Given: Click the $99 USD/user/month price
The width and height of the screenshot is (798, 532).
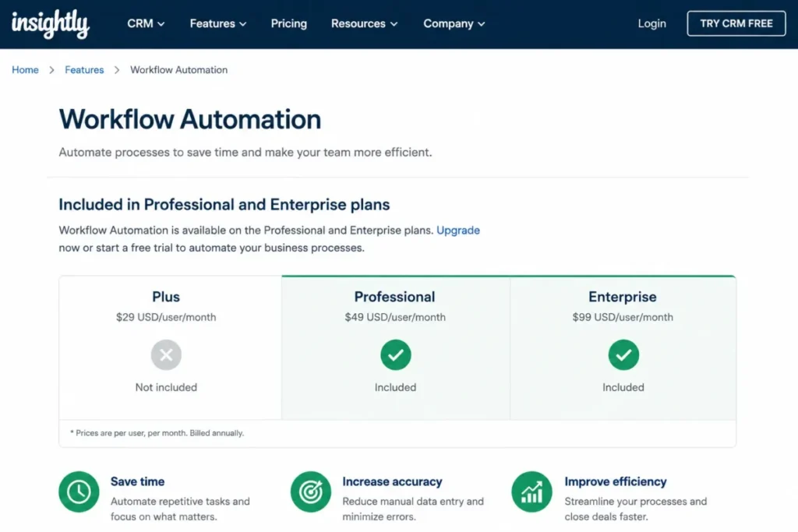Looking at the screenshot, I should point(623,317).
